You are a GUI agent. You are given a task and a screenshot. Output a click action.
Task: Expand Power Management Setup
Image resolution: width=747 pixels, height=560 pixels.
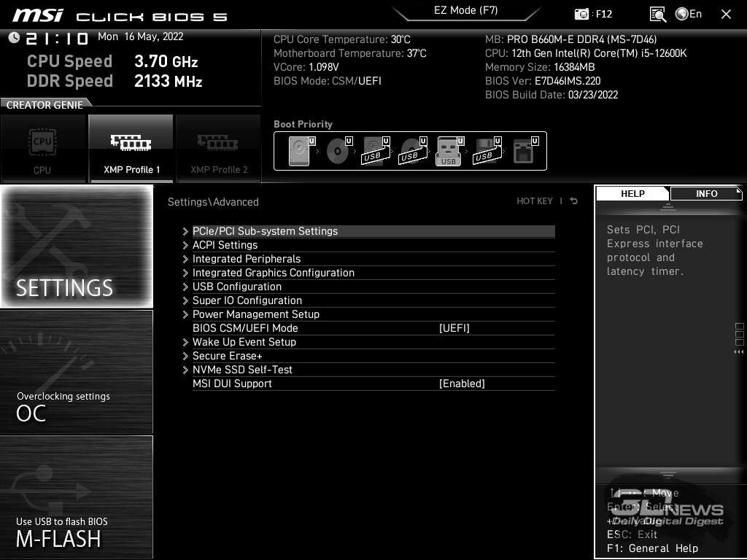tap(368, 314)
